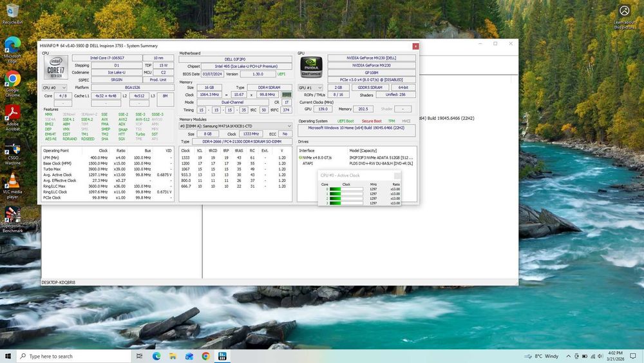
Task: Open Google Chrome from the taskbar
Action: (206, 356)
